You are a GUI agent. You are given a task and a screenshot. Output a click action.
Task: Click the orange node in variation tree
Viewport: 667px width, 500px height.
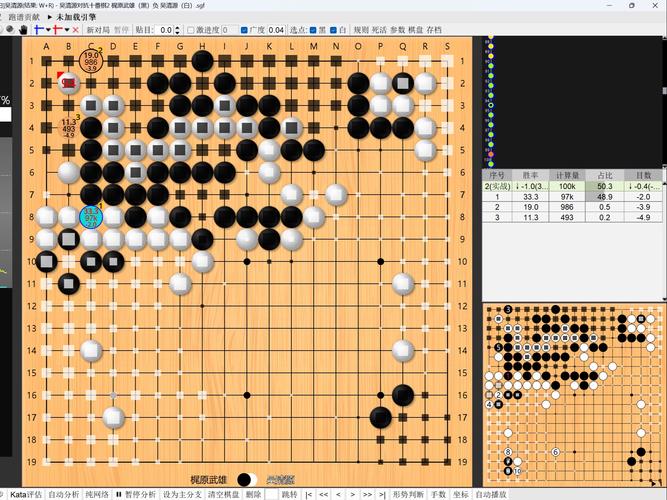click(x=490, y=154)
